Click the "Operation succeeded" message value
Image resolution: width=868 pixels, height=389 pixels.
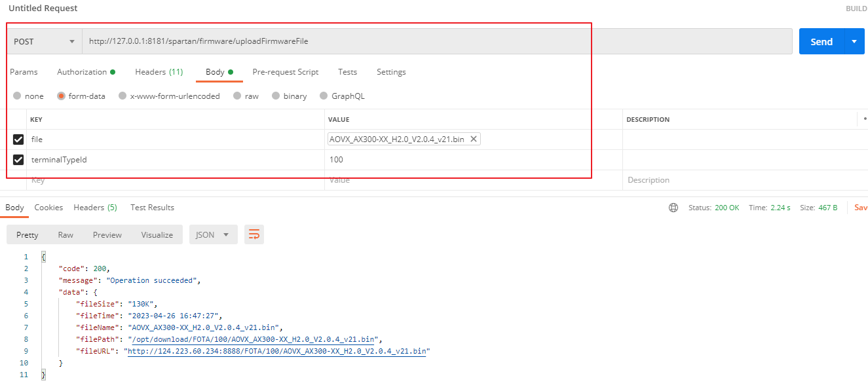[153, 280]
